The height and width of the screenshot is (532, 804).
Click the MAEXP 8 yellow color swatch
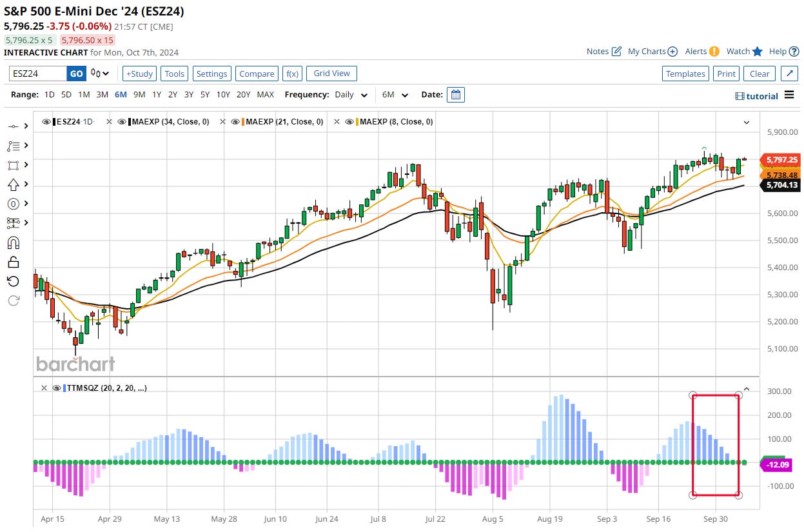358,121
